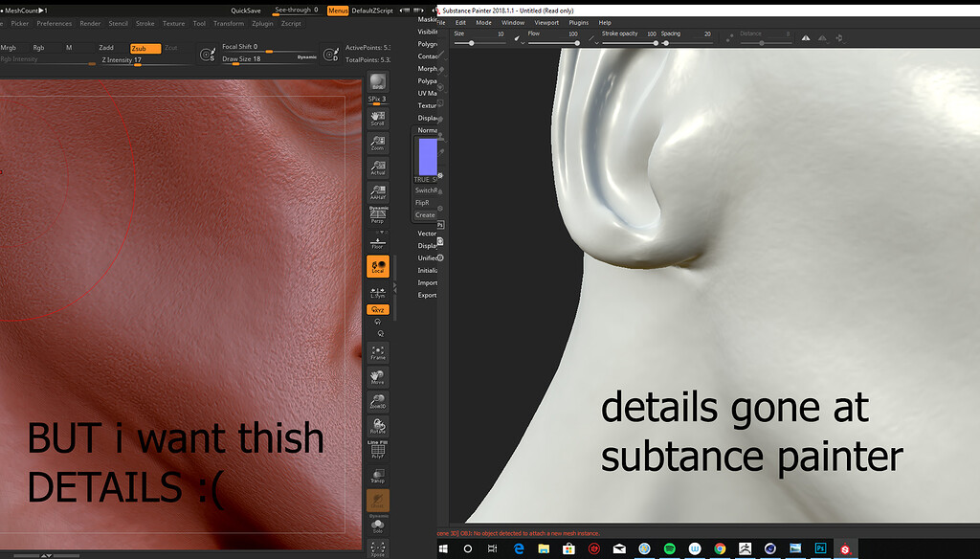This screenshot has height=559, width=980.
Task: Expand the UV Map subpalette in ZBrush
Action: (428, 93)
